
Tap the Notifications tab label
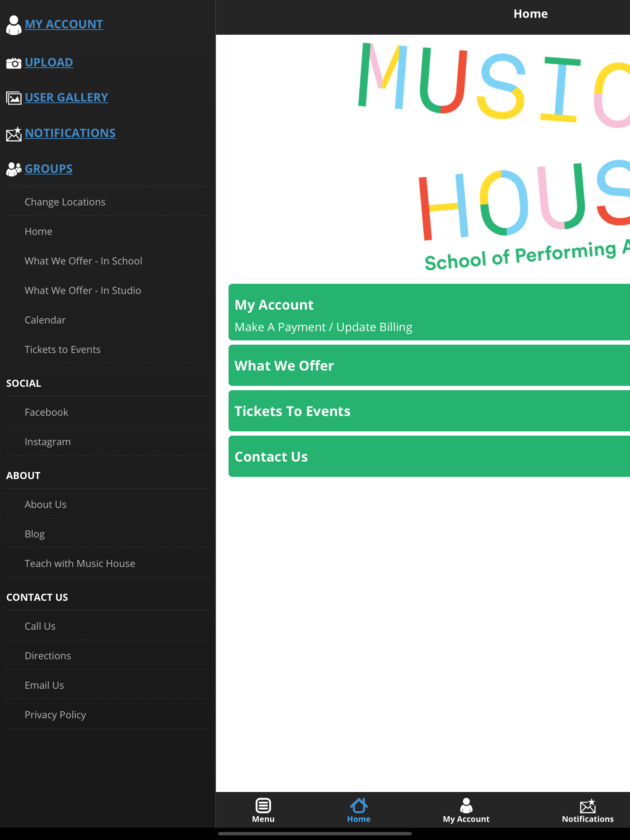pyautogui.click(x=588, y=819)
